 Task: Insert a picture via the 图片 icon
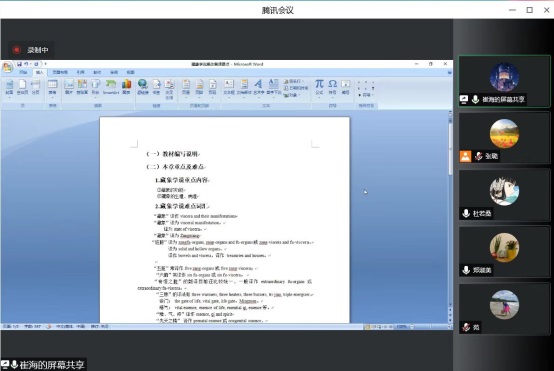coord(69,87)
